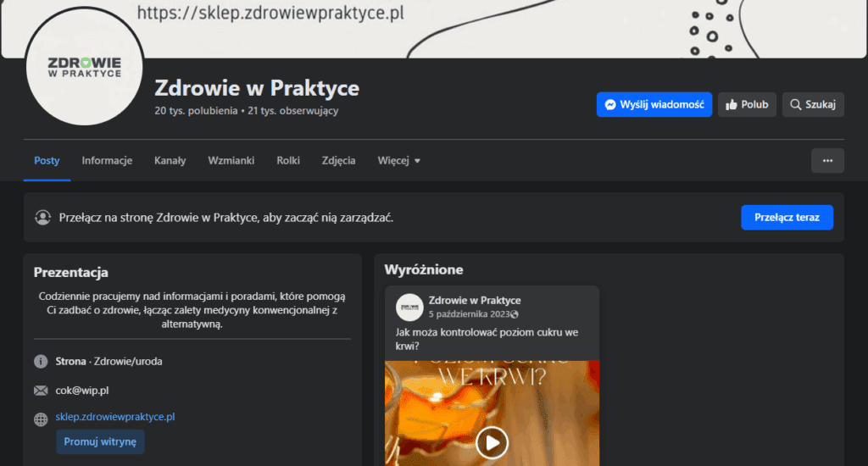Like the page with Polub button
Image resolution: width=868 pixels, height=466 pixels.
pos(747,105)
